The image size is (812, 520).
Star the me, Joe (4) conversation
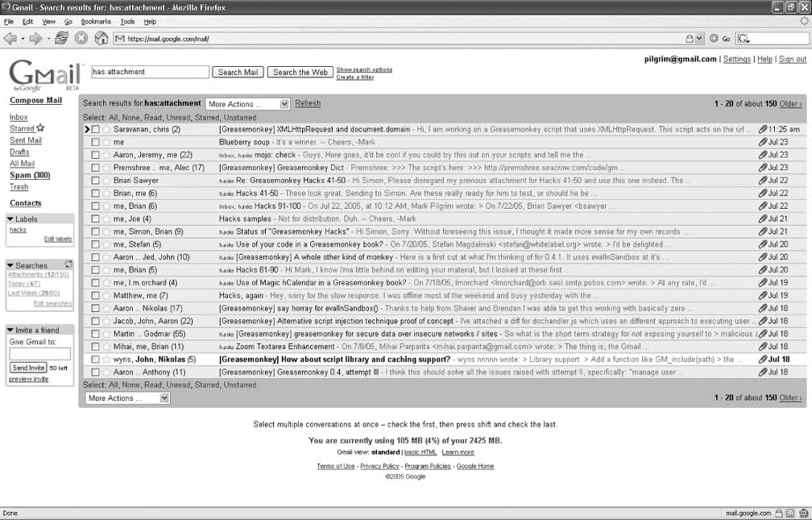click(x=106, y=218)
